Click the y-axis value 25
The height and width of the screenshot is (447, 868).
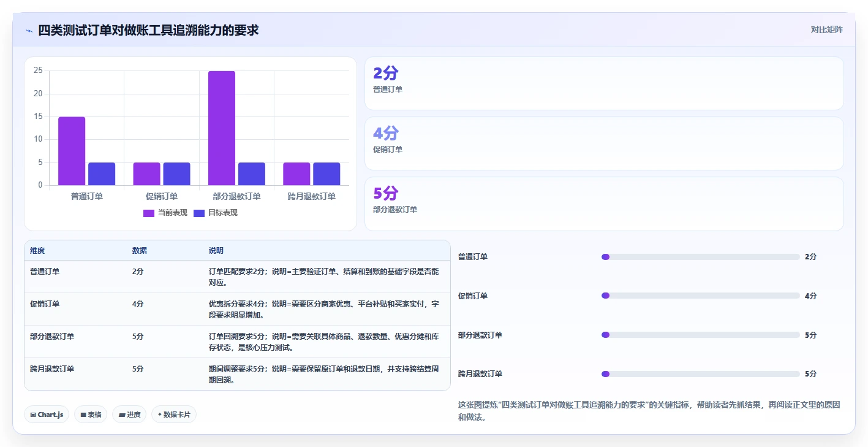tap(38, 71)
